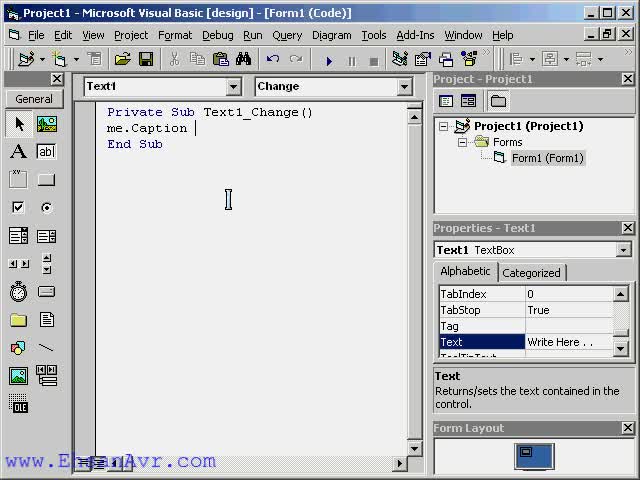Viewport: 640px width, 480px height.
Task: Open the Add-Ins menu
Action: [415, 36]
